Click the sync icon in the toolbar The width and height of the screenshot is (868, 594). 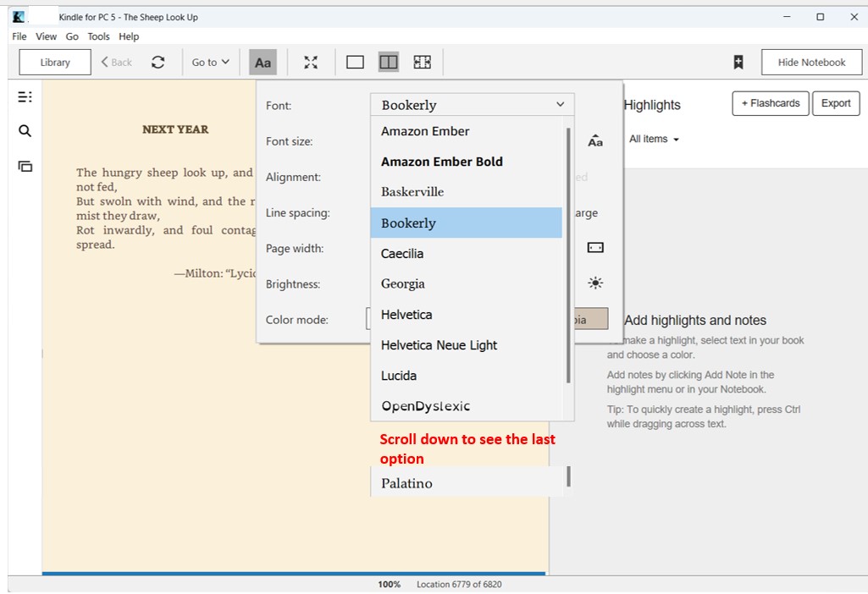click(x=159, y=61)
